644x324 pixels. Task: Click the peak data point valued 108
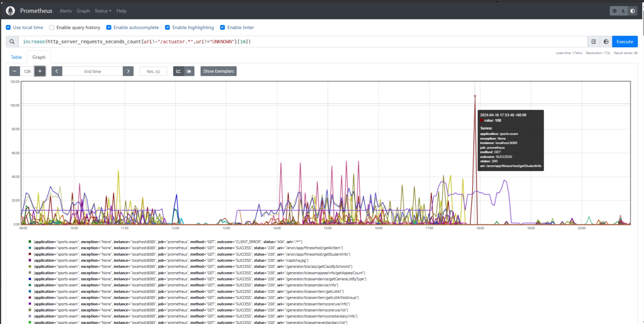click(x=475, y=96)
